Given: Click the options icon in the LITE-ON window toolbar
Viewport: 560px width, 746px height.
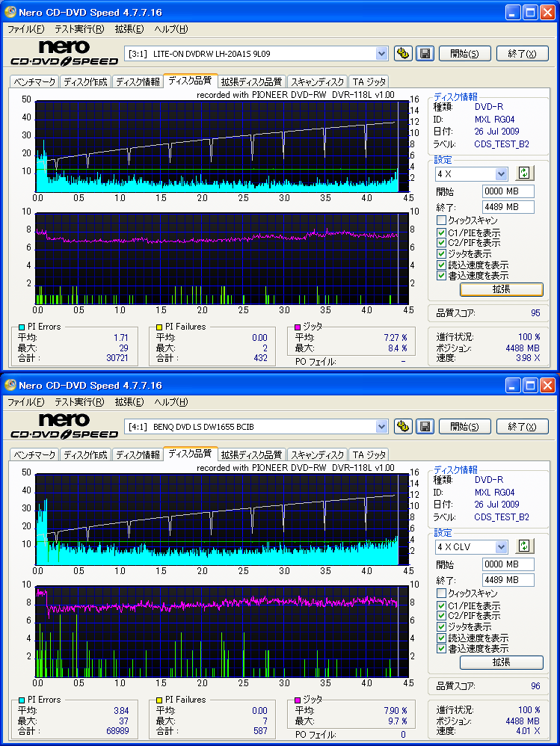Looking at the screenshot, I should pyautogui.click(x=403, y=53).
